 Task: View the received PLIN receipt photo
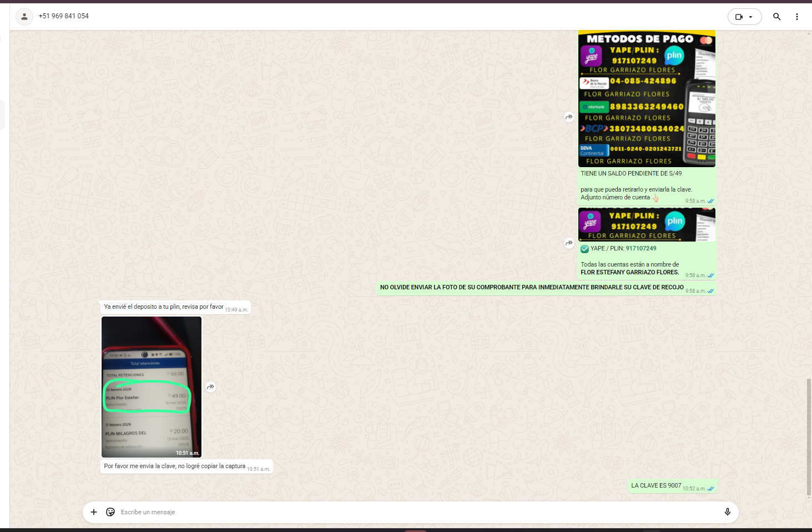point(152,387)
